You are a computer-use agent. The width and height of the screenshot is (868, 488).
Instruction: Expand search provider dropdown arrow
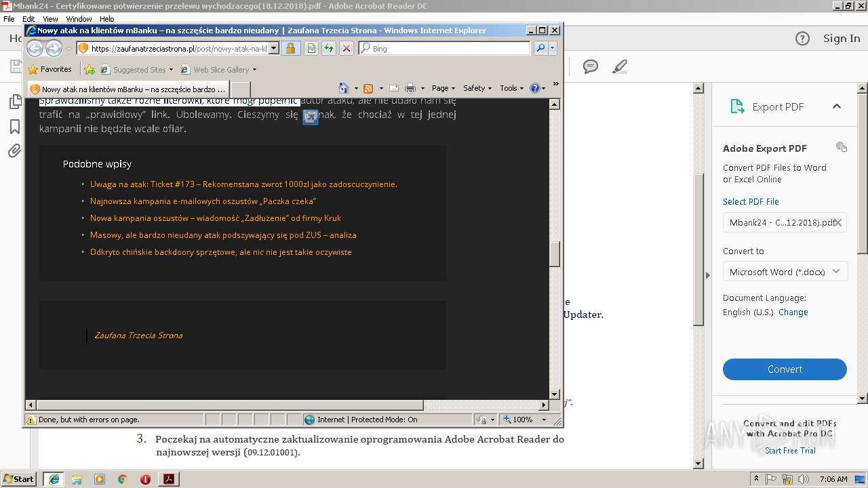pyautogui.click(x=553, y=48)
